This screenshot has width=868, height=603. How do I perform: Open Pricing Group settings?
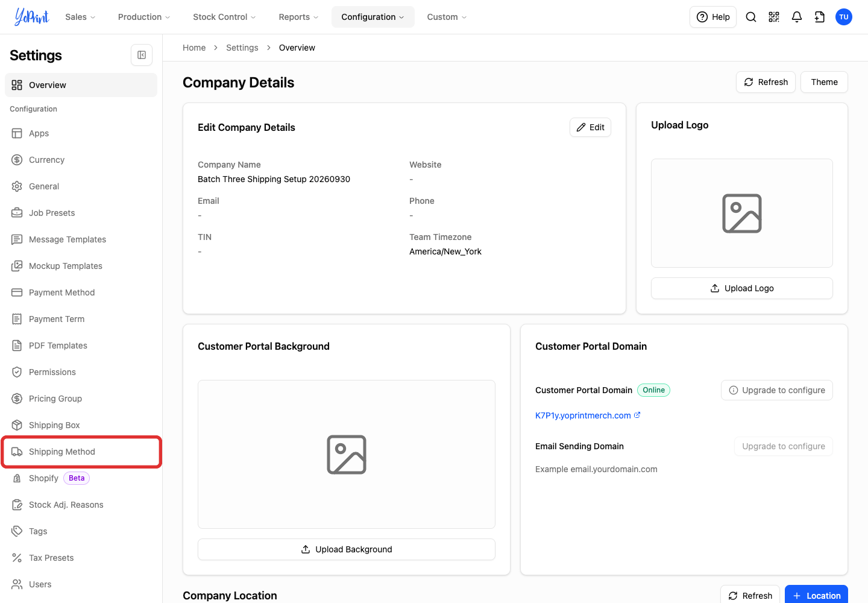tap(81, 399)
